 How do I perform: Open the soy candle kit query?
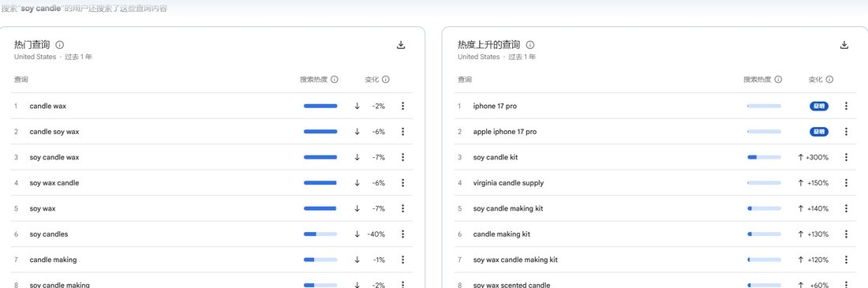point(496,157)
